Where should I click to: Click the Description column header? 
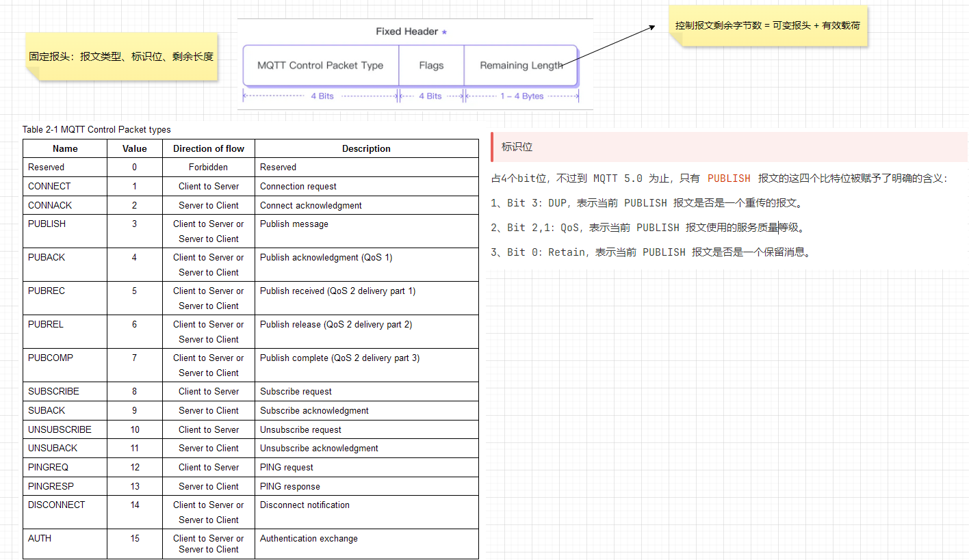pyautogui.click(x=367, y=148)
